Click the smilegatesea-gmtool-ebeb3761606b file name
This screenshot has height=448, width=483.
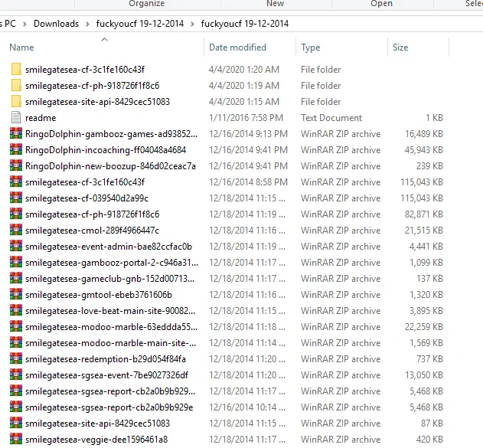[x=99, y=295]
